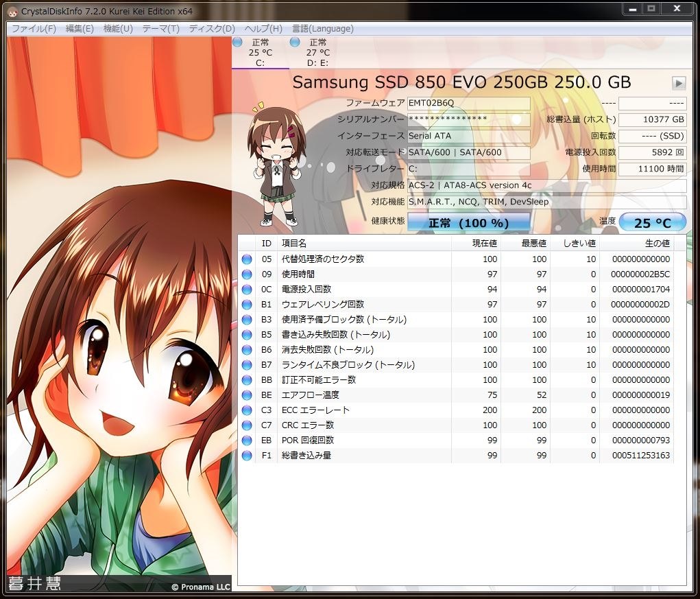The height and width of the screenshot is (599, 700).
Task: Open the 機能(U) menu
Action: coord(118,29)
